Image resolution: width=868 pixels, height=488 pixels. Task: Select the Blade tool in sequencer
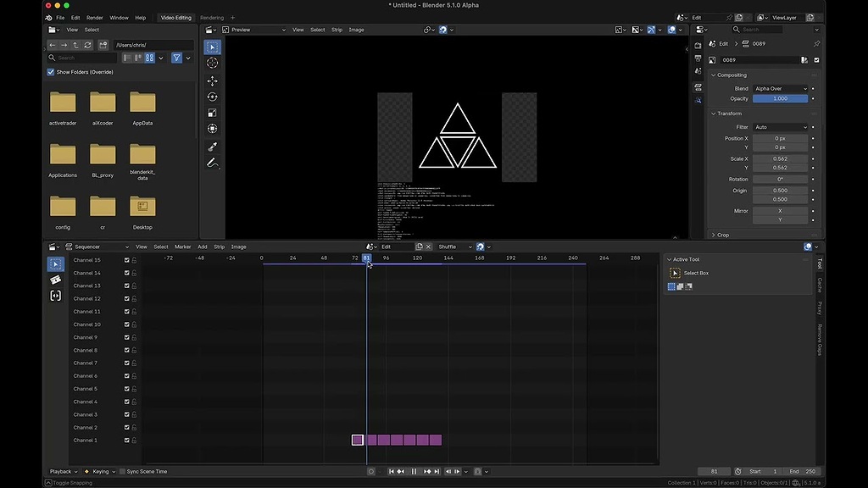[x=55, y=280]
